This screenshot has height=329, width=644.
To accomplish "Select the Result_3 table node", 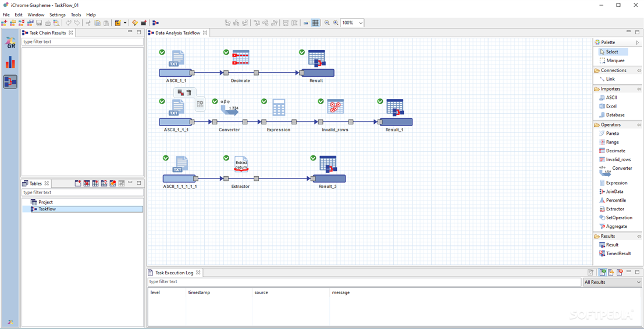I will [x=328, y=164].
